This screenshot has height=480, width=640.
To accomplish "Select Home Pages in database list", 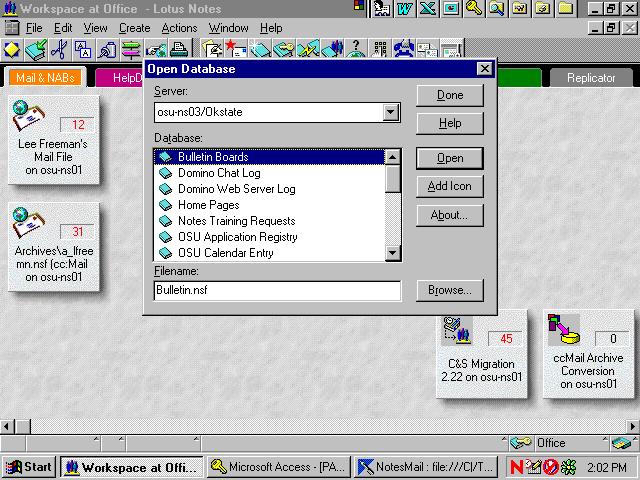I will click(269, 205).
